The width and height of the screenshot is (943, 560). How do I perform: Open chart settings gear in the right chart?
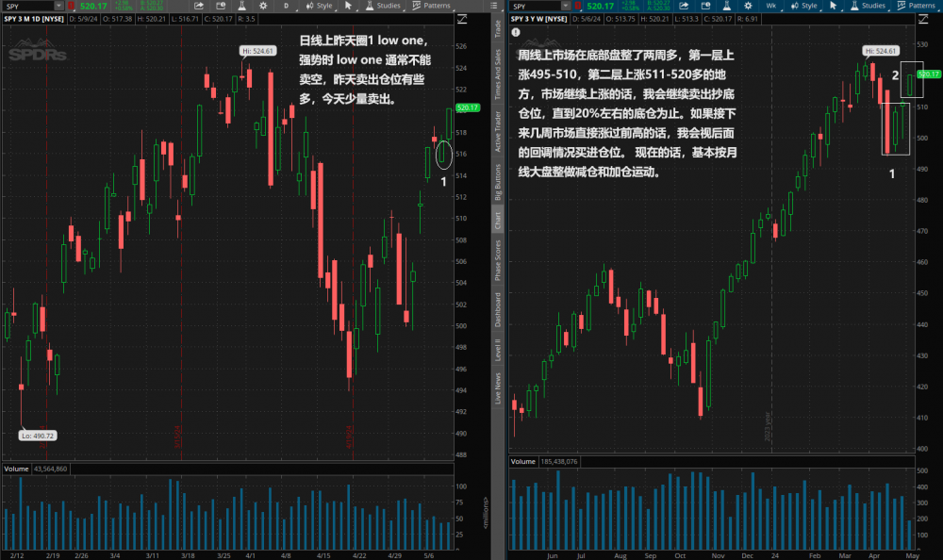pos(748,6)
